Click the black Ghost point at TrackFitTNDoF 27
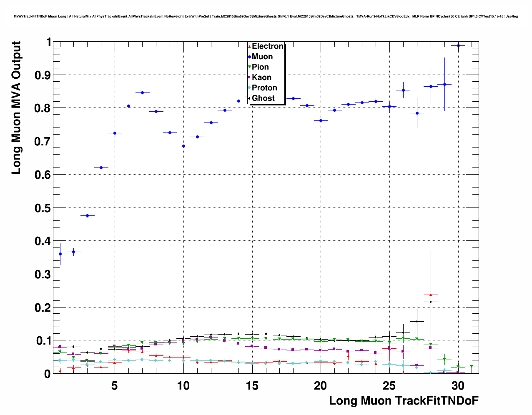532x415 pixels. coord(417,321)
